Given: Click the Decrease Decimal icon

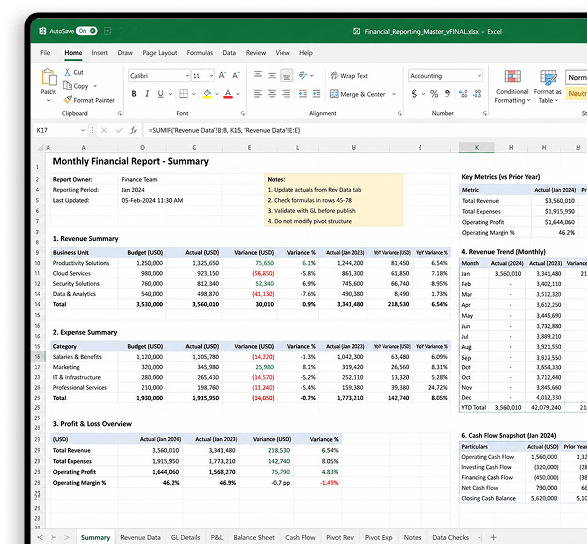Looking at the screenshot, I should (x=477, y=94).
